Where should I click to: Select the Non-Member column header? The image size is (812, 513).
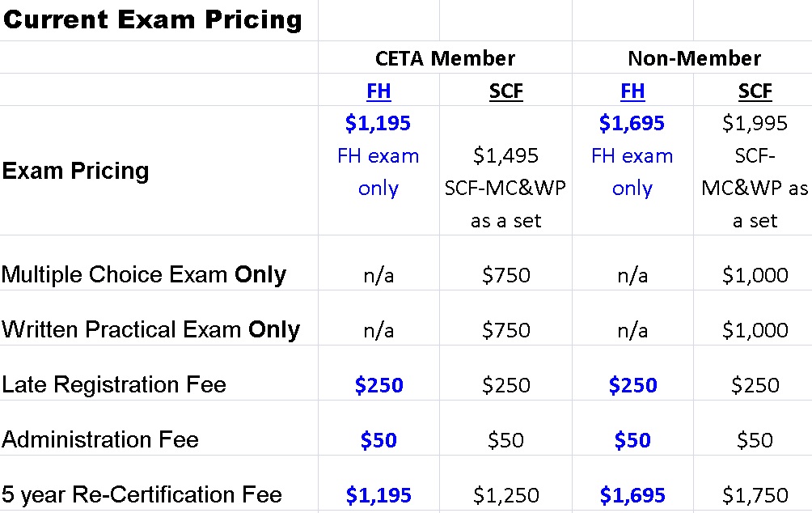(x=694, y=58)
